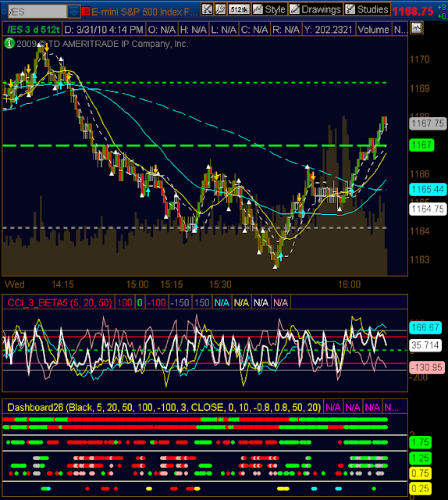Click the green 1167 price level bubble
The width and height of the screenshot is (448, 500).
pyautogui.click(x=421, y=145)
